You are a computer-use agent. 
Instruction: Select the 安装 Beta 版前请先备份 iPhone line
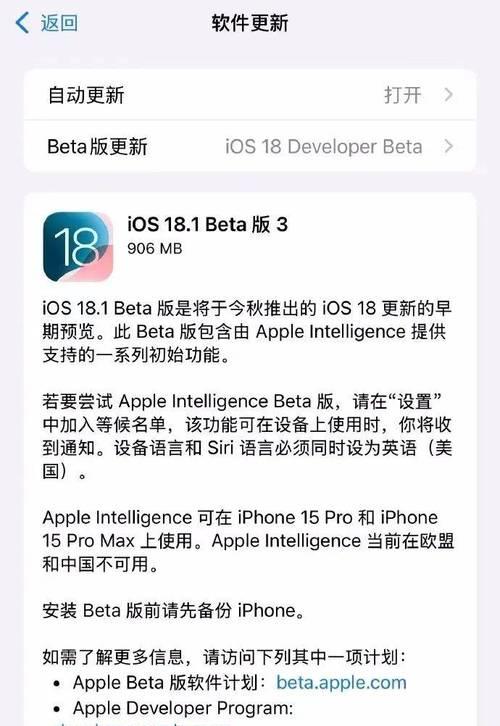tap(174, 610)
